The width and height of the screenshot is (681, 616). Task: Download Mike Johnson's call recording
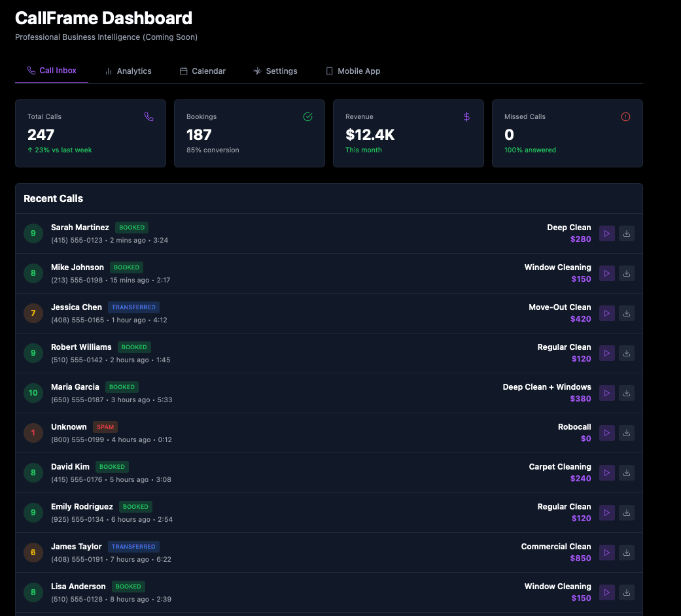(626, 273)
